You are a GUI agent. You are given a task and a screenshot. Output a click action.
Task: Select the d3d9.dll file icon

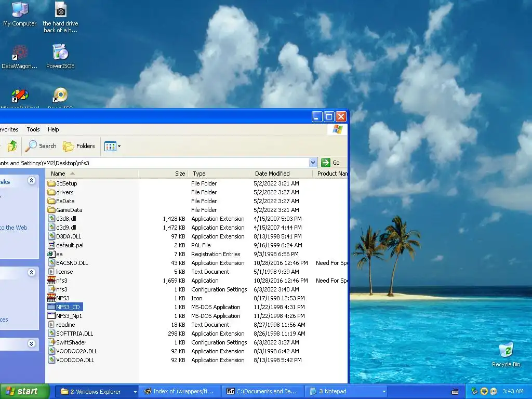[x=51, y=228]
